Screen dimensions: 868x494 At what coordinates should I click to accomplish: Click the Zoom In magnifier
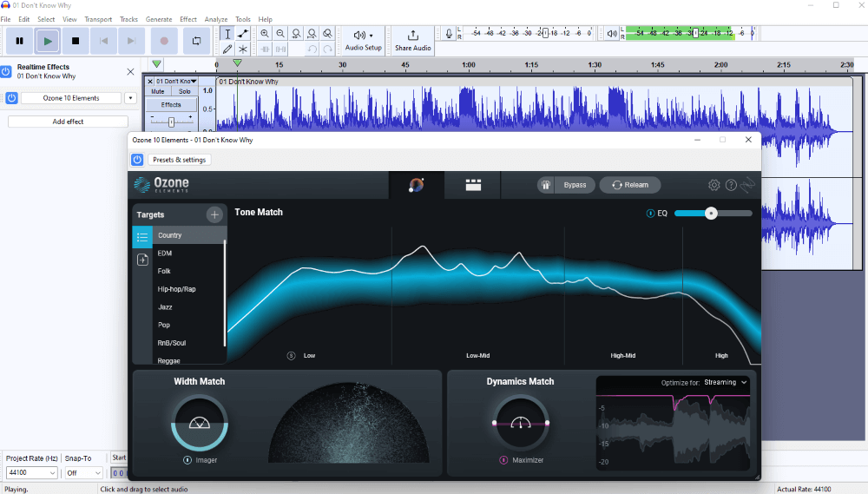tap(265, 34)
